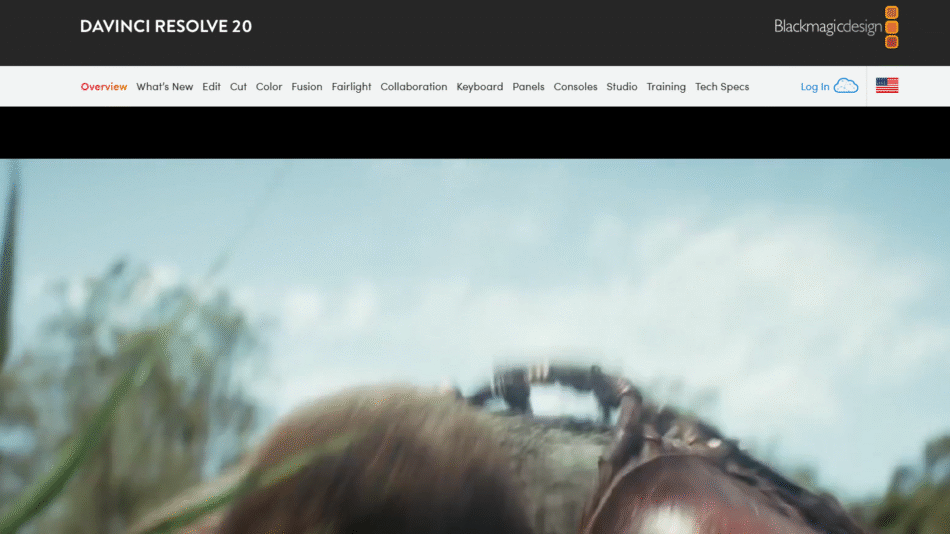This screenshot has width=950, height=534.
Task: Open the US flag region selector
Action: [x=886, y=86]
